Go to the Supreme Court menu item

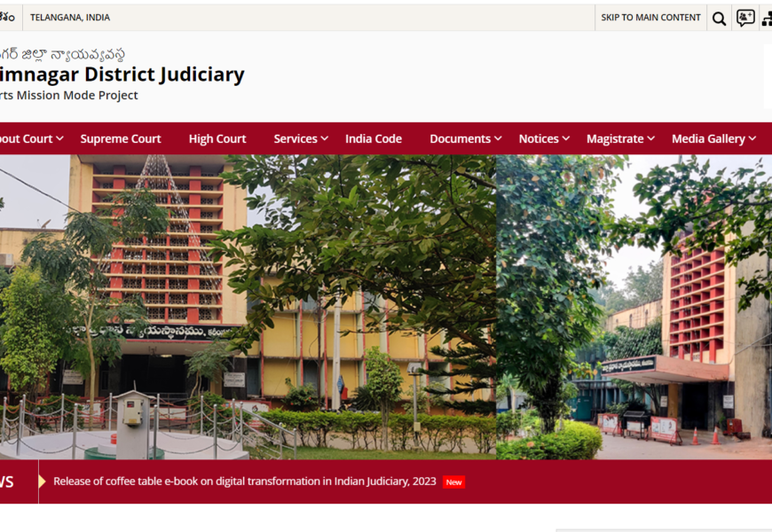121,138
